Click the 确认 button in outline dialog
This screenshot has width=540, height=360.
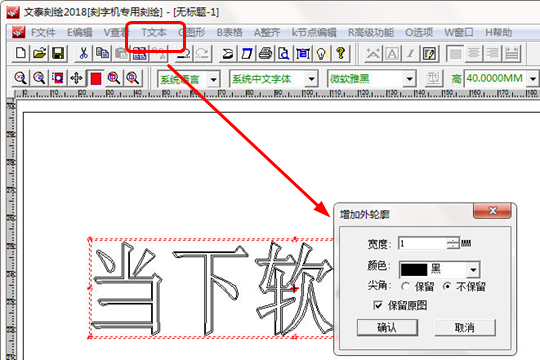387,327
